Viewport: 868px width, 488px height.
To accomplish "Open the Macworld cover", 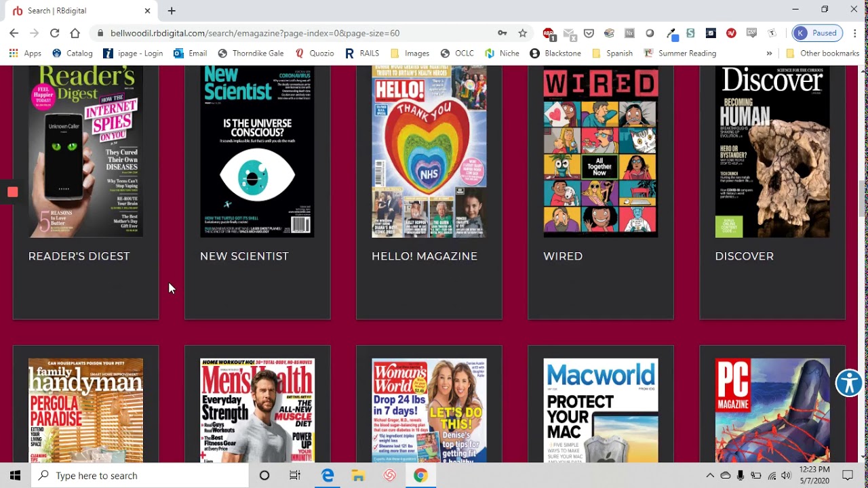I will click(x=600, y=411).
